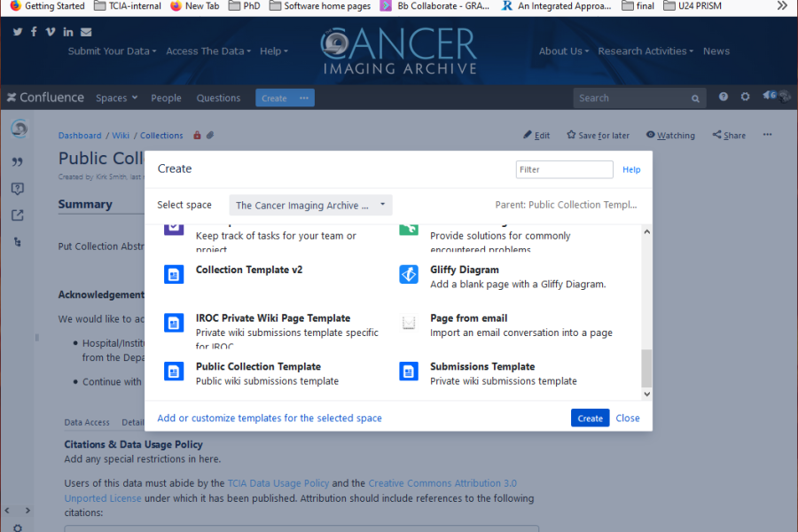
Task: Open the Getting Started bookmark
Action: click(47, 5)
